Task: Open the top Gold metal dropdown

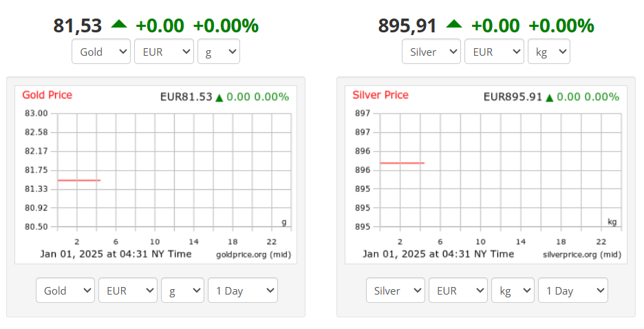Action: (x=101, y=52)
